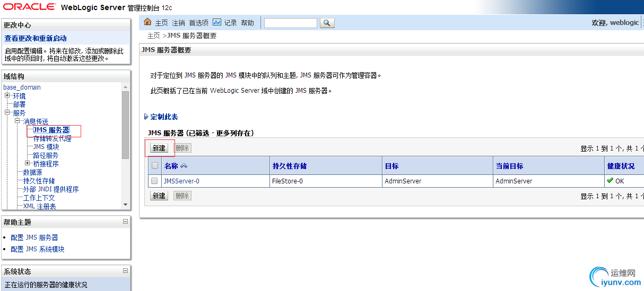Image resolution: width=644 pixels, height=291 pixels.
Task: Click the domain tree scrollbar up arrow
Action: (125, 87)
